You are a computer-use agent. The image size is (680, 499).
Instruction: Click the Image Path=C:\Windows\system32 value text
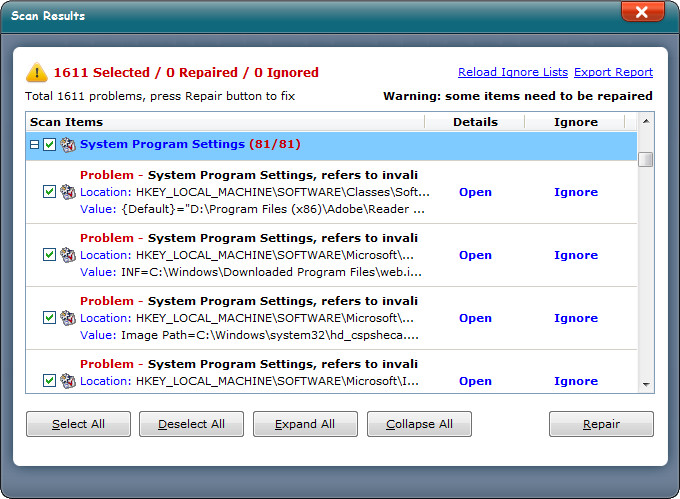tap(270, 335)
